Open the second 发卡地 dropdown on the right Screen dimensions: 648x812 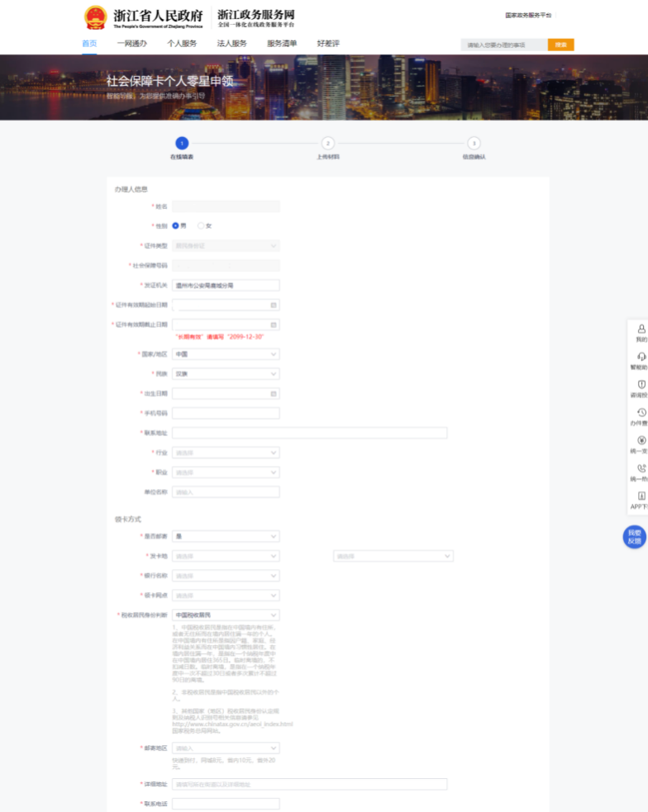coord(393,556)
